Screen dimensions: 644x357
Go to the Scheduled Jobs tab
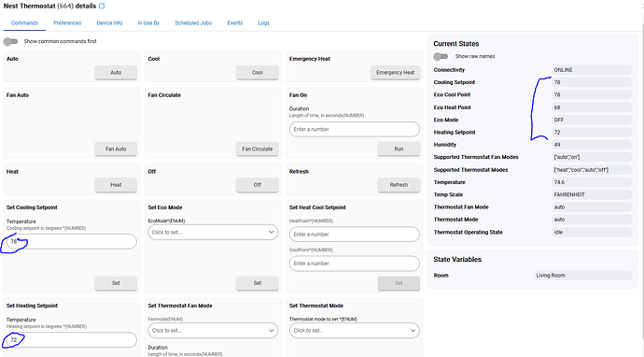(x=193, y=23)
